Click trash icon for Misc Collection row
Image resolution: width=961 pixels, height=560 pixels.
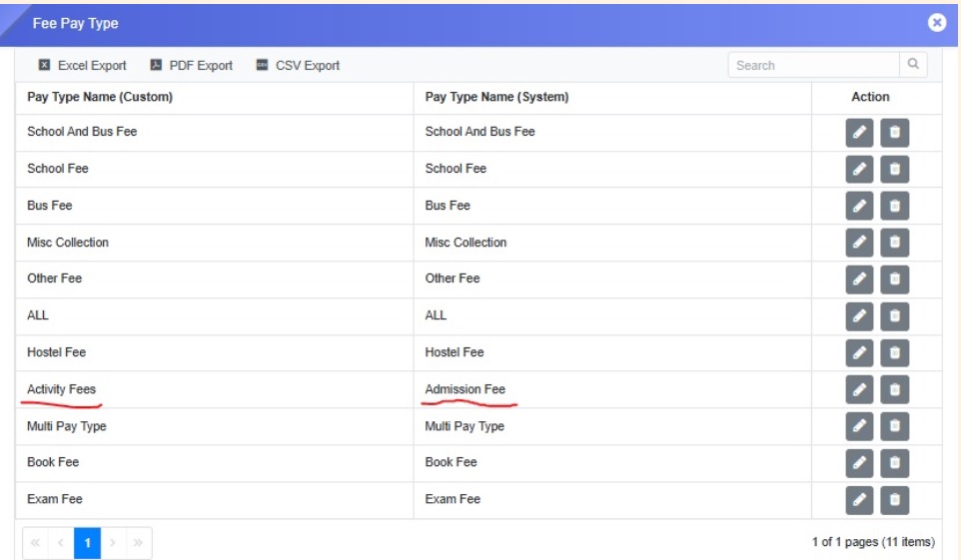tap(894, 243)
